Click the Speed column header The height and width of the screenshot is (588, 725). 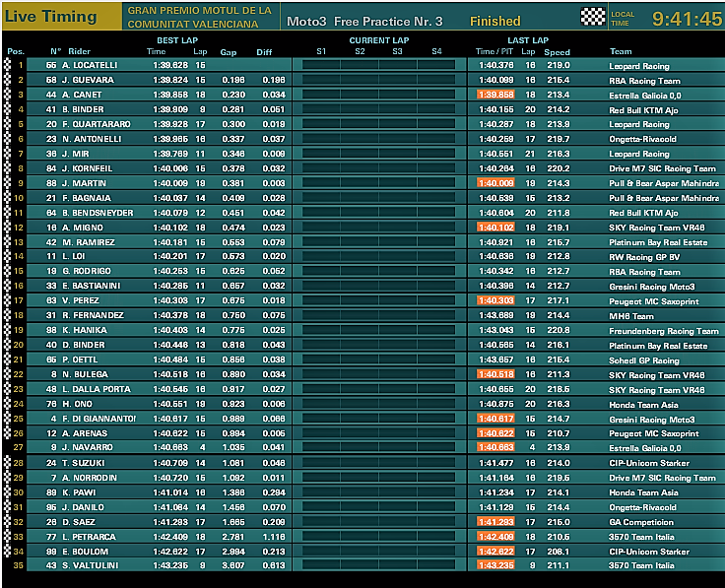coord(557,52)
